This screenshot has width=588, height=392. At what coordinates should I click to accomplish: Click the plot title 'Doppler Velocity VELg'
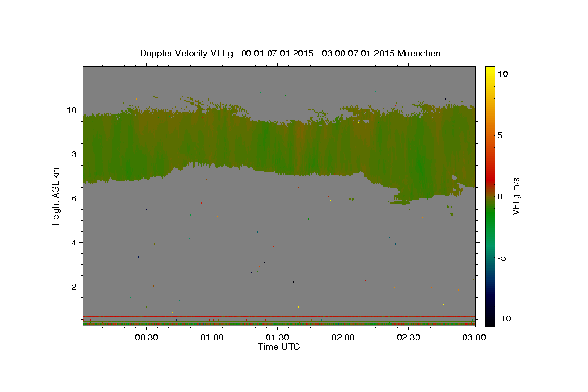click(x=186, y=53)
